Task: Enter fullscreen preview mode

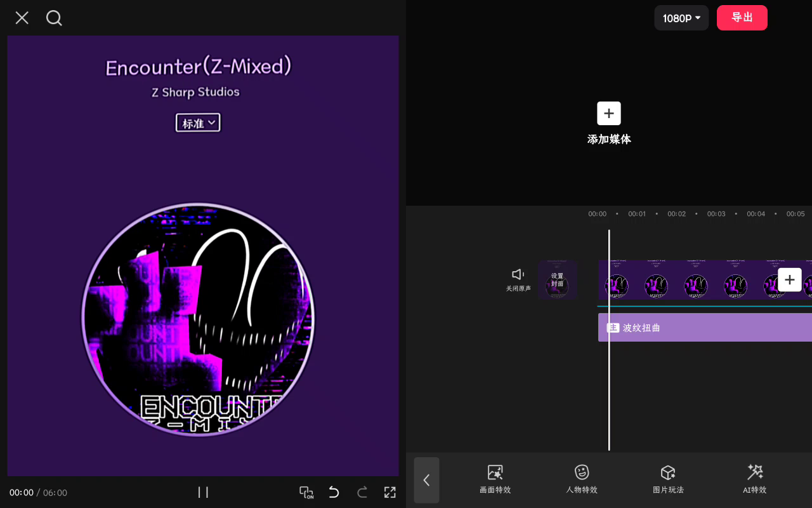Action: (390, 492)
